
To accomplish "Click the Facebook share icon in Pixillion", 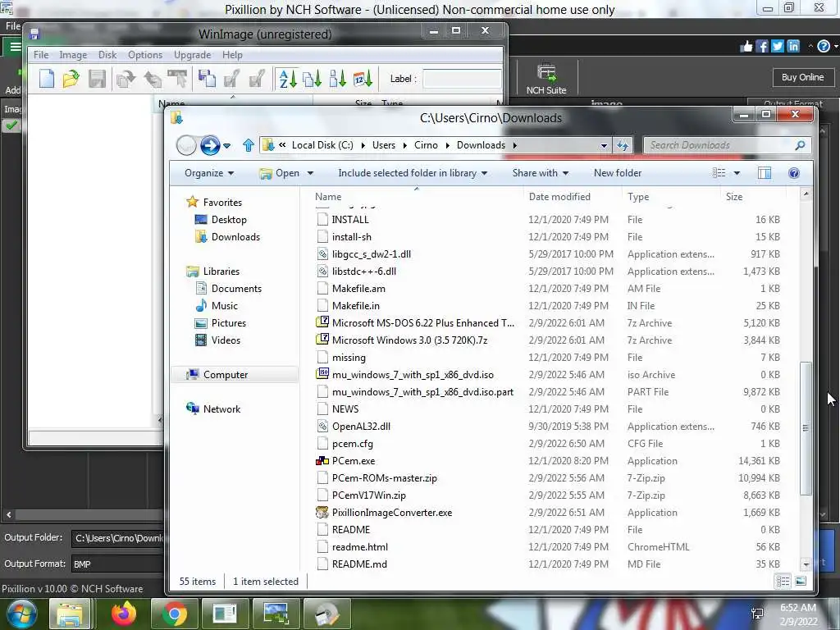I will [762, 46].
